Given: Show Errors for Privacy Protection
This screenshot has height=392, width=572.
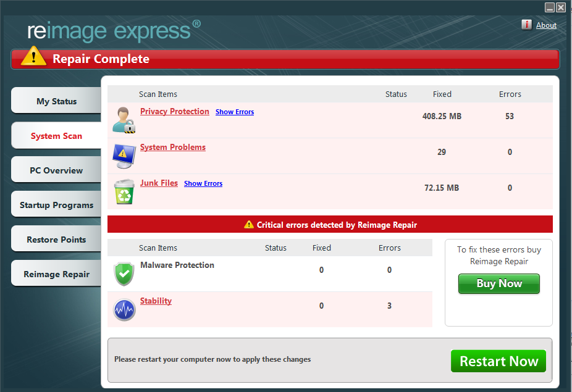Looking at the screenshot, I should pos(235,112).
